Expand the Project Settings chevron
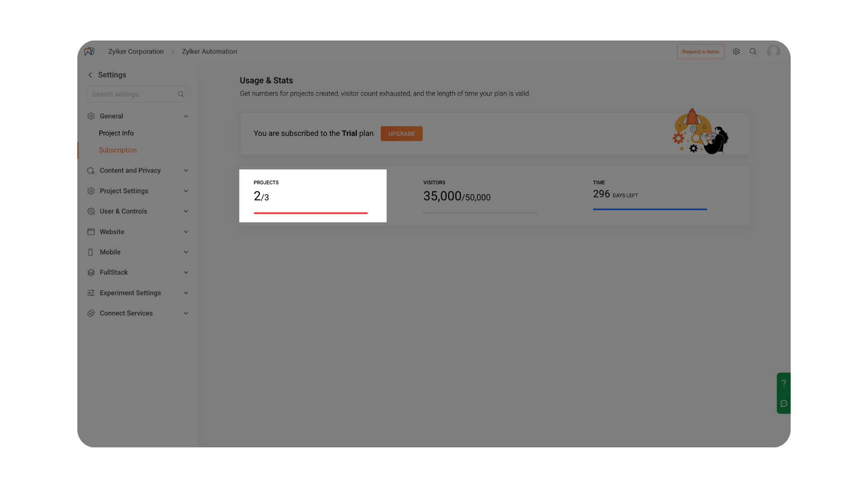The width and height of the screenshot is (868, 488). point(186,191)
